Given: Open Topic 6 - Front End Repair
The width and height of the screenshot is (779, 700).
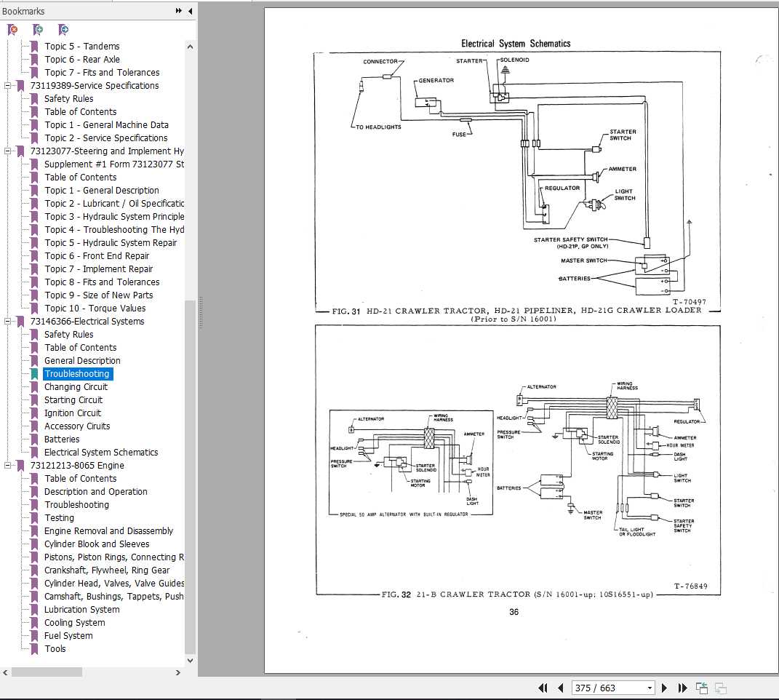Looking at the screenshot, I should [97, 255].
